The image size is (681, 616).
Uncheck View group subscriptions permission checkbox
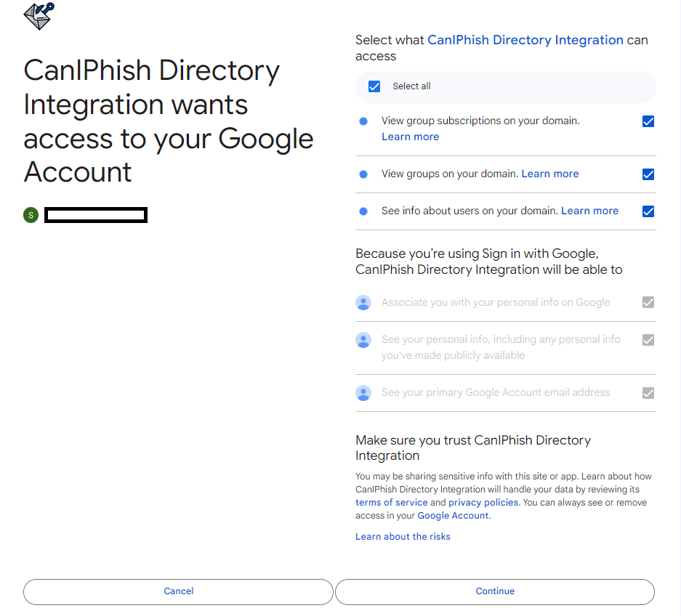(648, 121)
